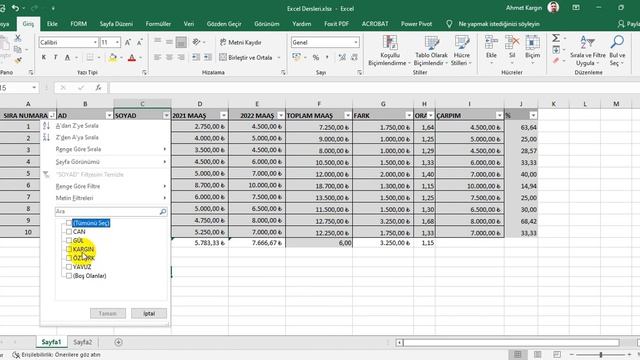The width and height of the screenshot is (640, 360).
Task: Open the Veri ribbon tab
Action: click(189, 24)
